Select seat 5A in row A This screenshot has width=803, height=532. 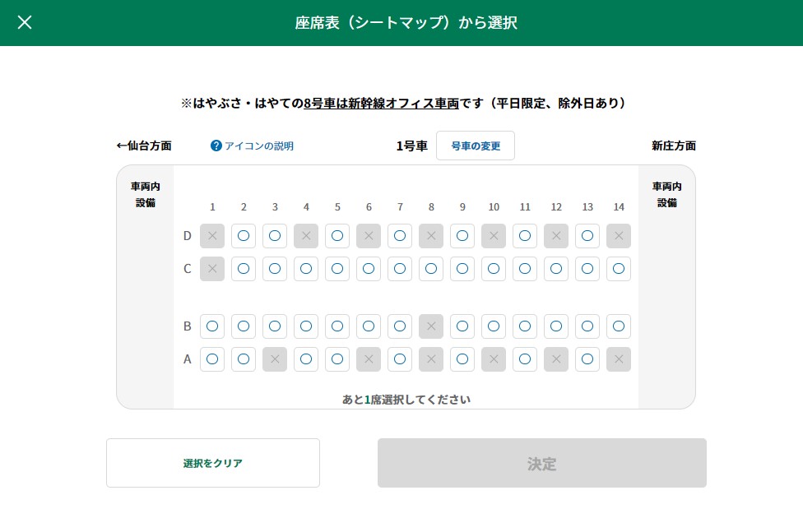click(337, 359)
